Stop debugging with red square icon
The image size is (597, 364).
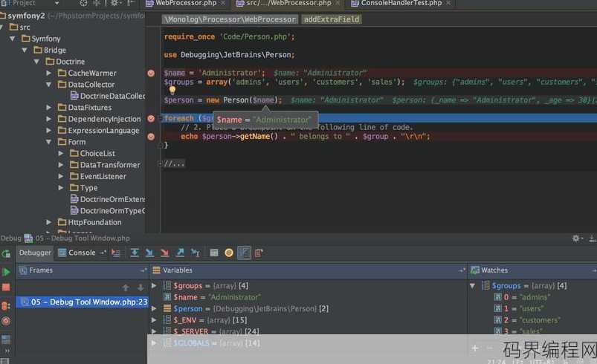(6, 287)
